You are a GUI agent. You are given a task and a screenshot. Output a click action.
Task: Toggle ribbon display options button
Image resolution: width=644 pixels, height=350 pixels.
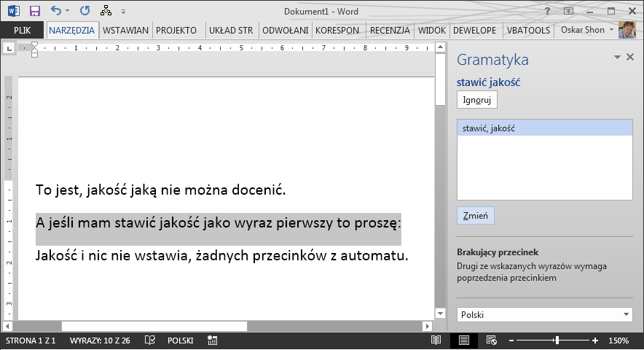click(x=568, y=11)
